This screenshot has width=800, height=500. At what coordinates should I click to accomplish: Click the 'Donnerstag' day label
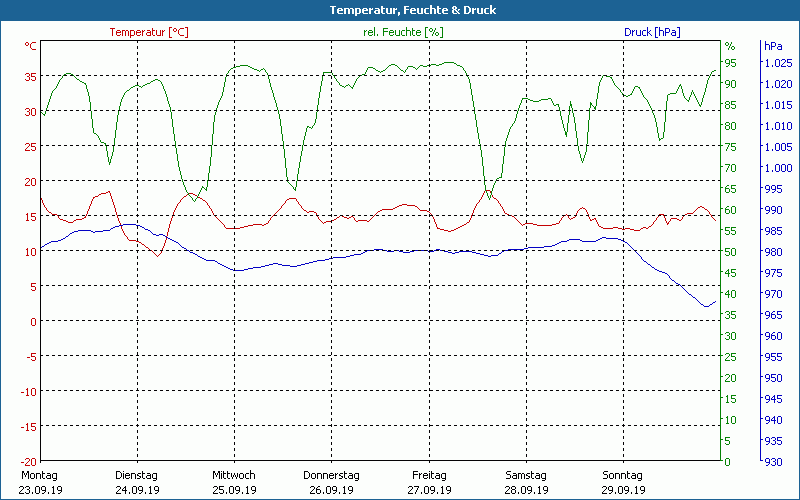tap(331, 475)
